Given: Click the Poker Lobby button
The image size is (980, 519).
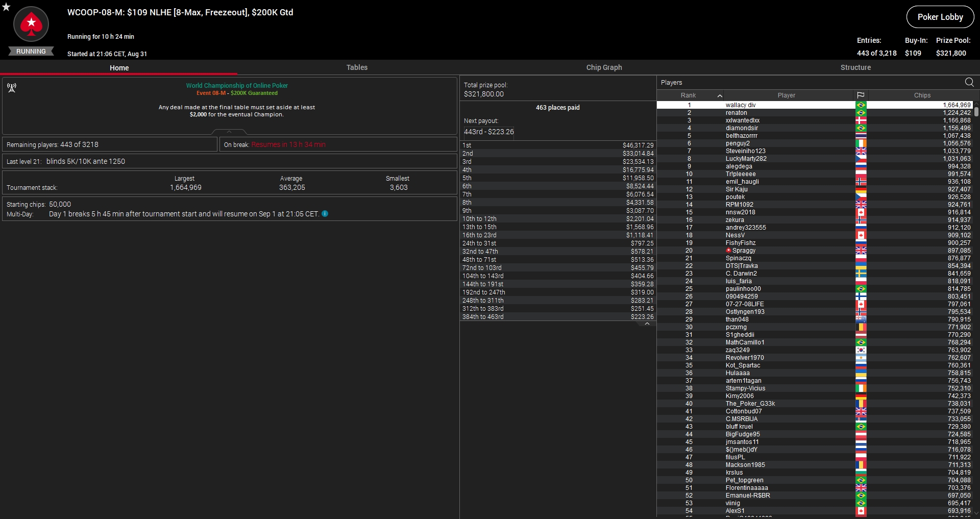Looking at the screenshot, I should pos(940,17).
